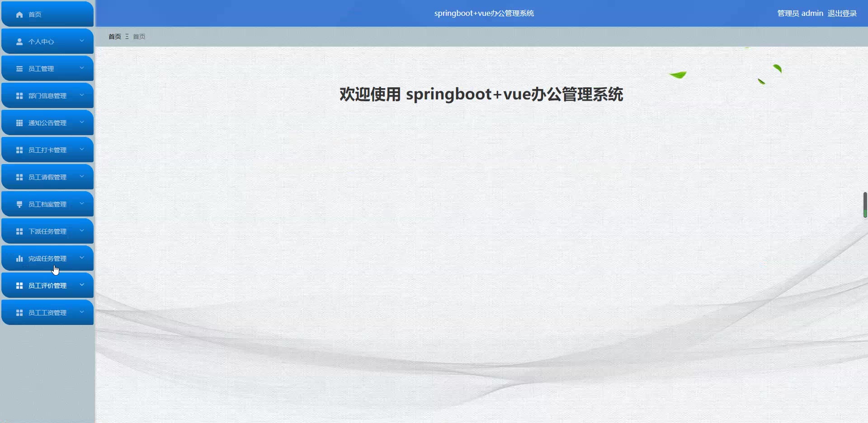Expand 个人中心 with its chevron arrow
The image size is (868, 423).
point(82,41)
